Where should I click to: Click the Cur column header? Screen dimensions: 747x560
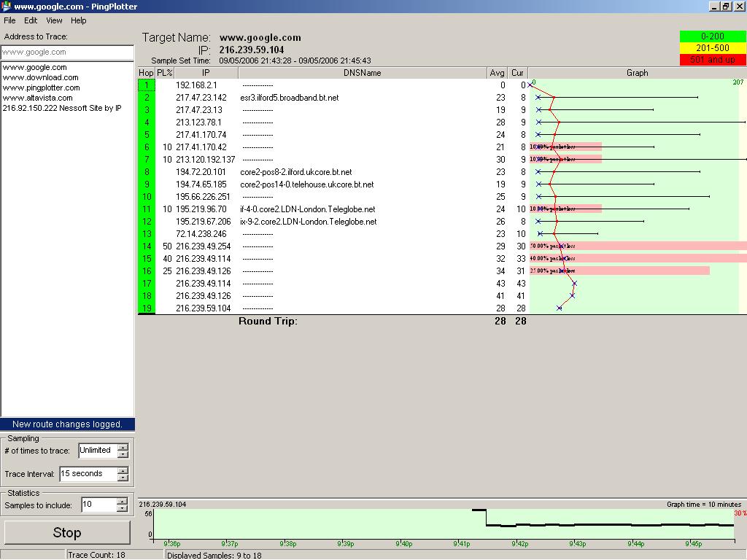click(x=517, y=73)
